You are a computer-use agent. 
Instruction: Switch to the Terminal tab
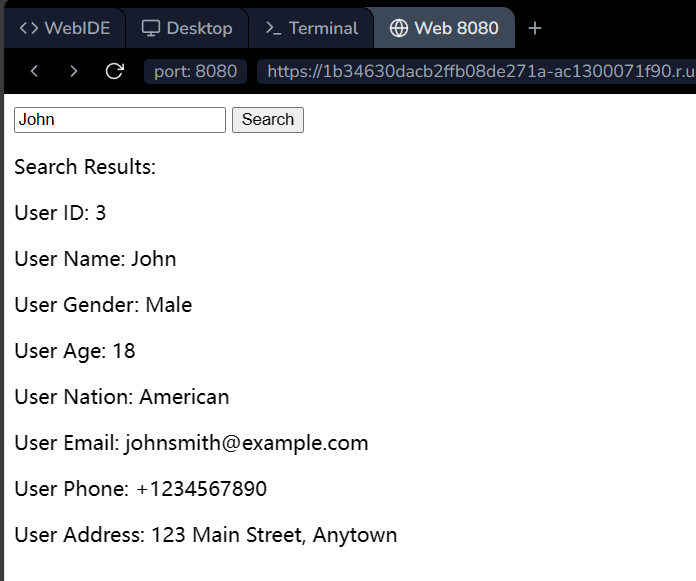click(323, 28)
